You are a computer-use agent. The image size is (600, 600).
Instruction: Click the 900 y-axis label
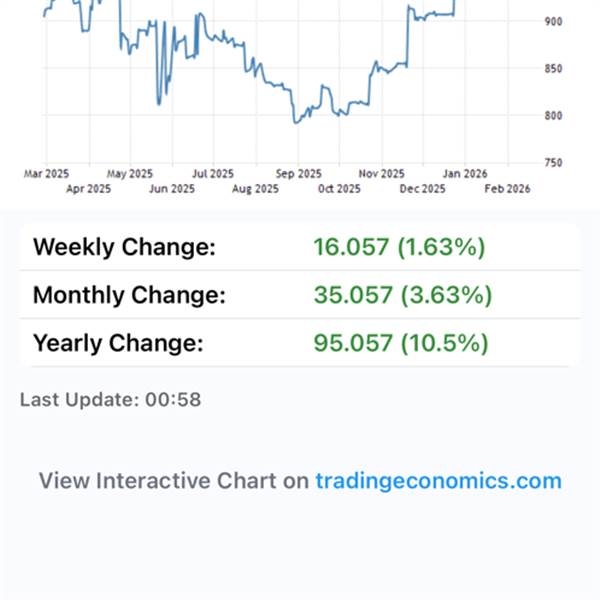(x=554, y=21)
